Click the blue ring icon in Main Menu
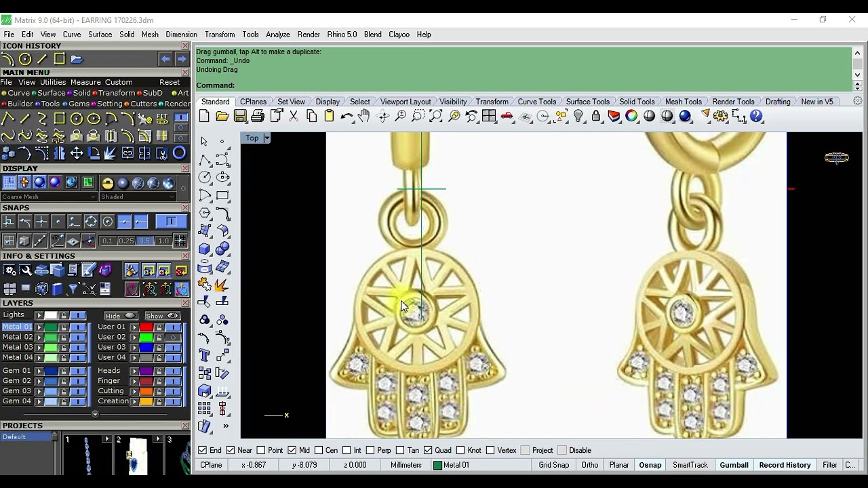Viewport: 868px width, 488px height. click(179, 153)
